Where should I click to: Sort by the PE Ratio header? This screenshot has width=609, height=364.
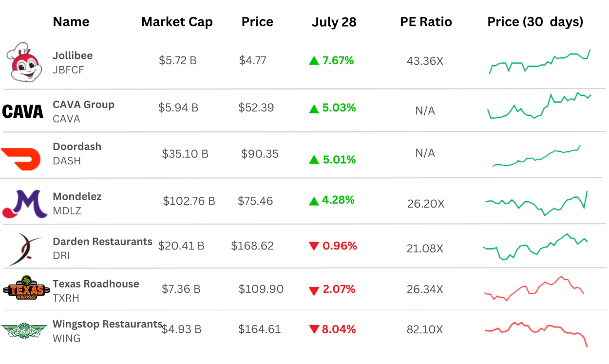[426, 22]
